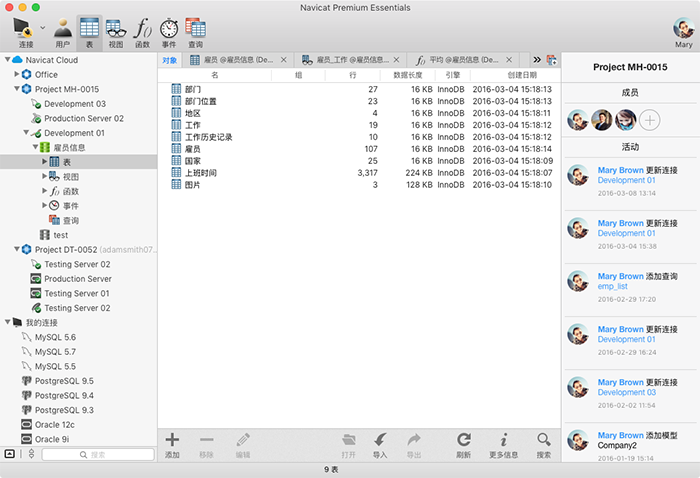Click the 移除 (Remove) minus icon
The width and height of the screenshot is (700, 478).
click(x=206, y=440)
